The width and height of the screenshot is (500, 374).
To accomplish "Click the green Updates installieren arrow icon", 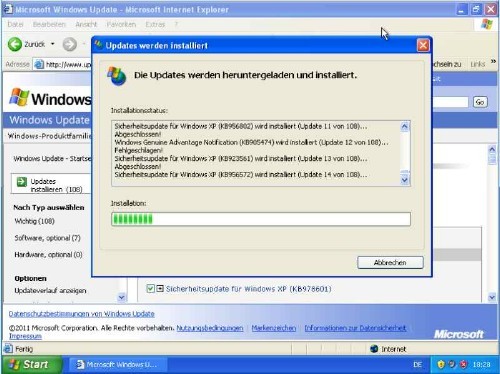I will (x=22, y=182).
